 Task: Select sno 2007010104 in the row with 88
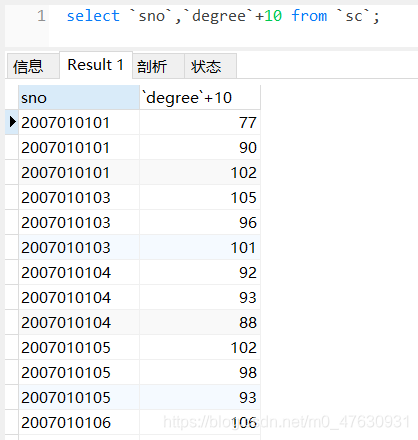[x=79, y=322]
